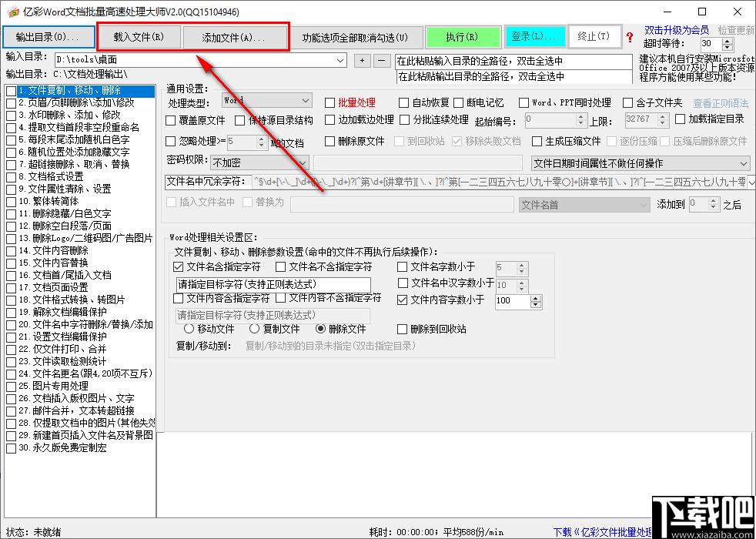Open the 双击升级为会员 link
Screen dimensions: 756x539
(x=677, y=30)
